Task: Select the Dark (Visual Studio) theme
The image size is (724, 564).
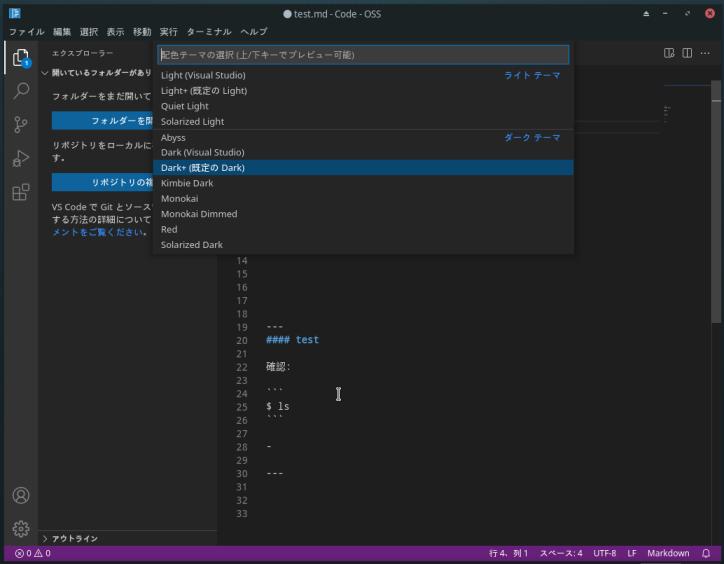Action: click(x=363, y=152)
